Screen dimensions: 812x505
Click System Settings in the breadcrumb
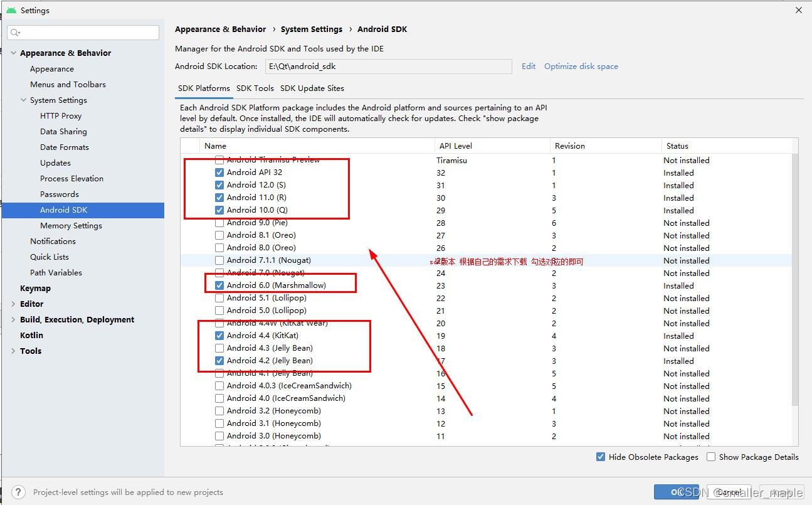click(x=312, y=29)
